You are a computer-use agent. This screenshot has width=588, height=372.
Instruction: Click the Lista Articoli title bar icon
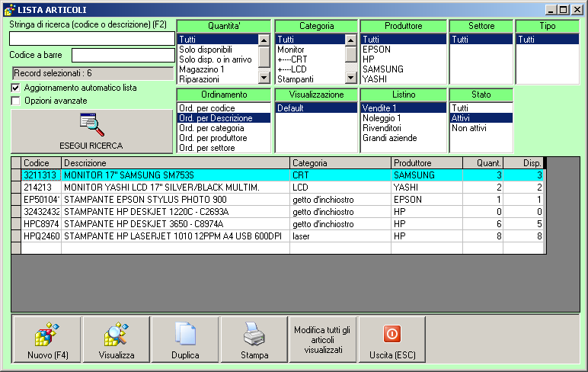point(9,9)
